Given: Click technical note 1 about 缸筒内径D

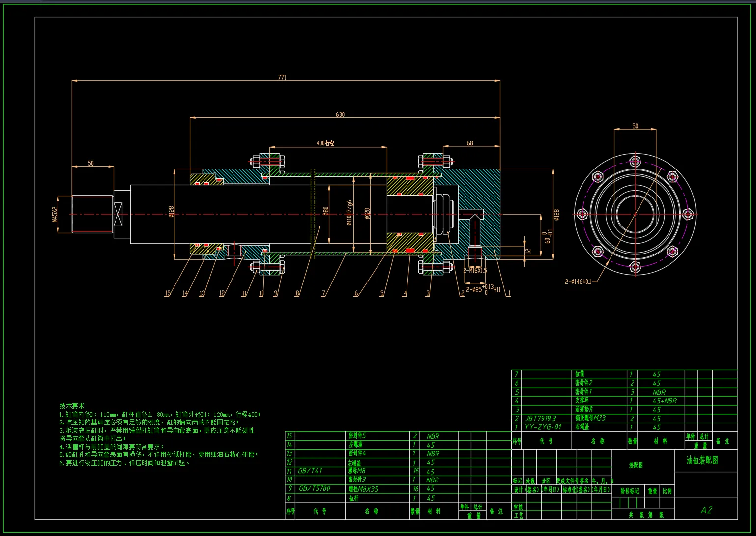Looking at the screenshot, I should click(160, 414).
